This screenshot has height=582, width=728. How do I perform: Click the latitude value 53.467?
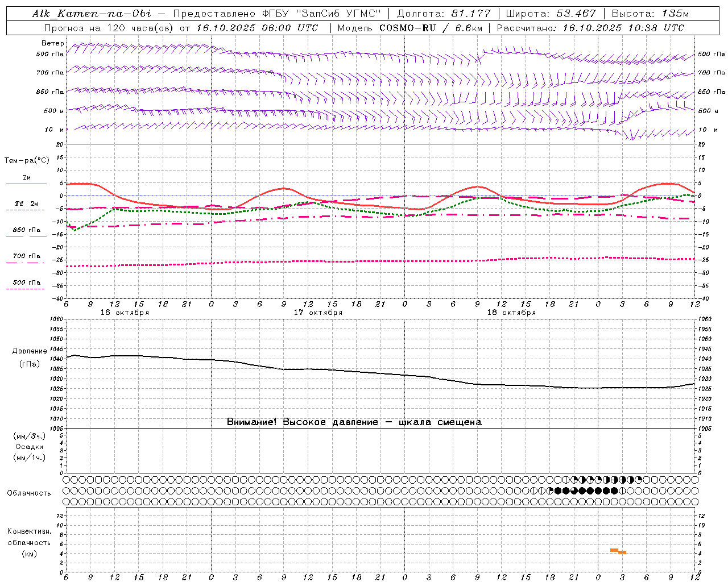576,14
